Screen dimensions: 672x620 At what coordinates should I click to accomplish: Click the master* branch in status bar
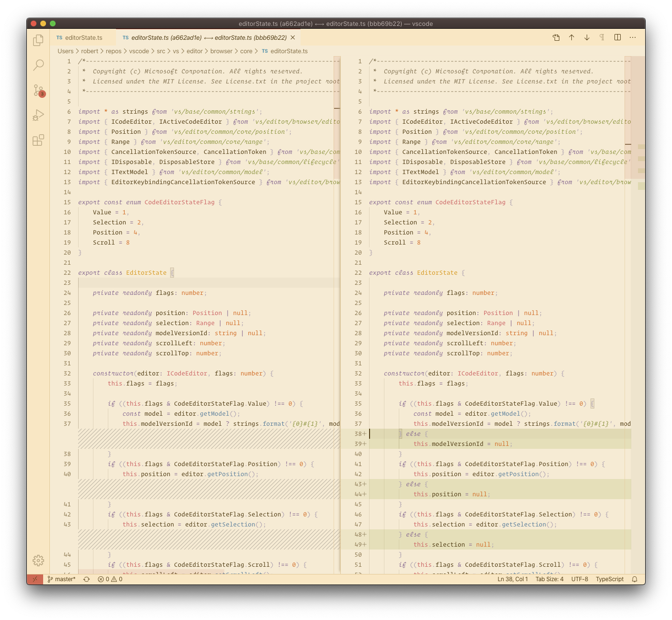pyautogui.click(x=61, y=579)
